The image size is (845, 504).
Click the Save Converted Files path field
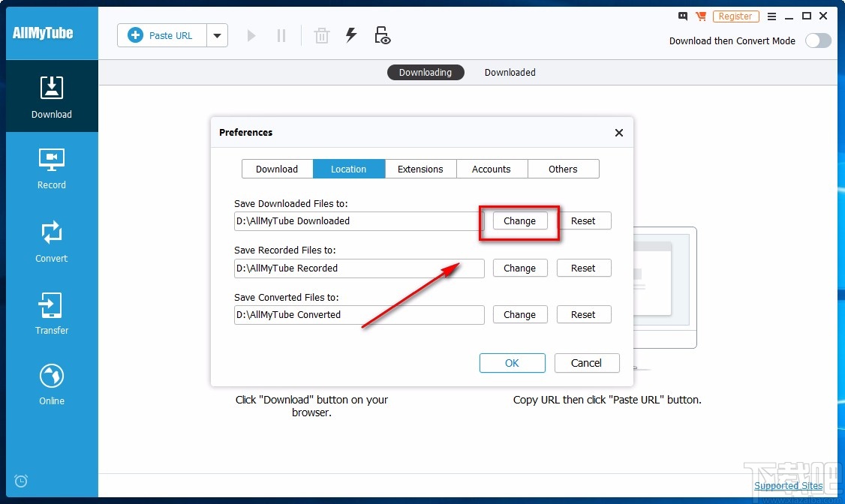coord(359,315)
